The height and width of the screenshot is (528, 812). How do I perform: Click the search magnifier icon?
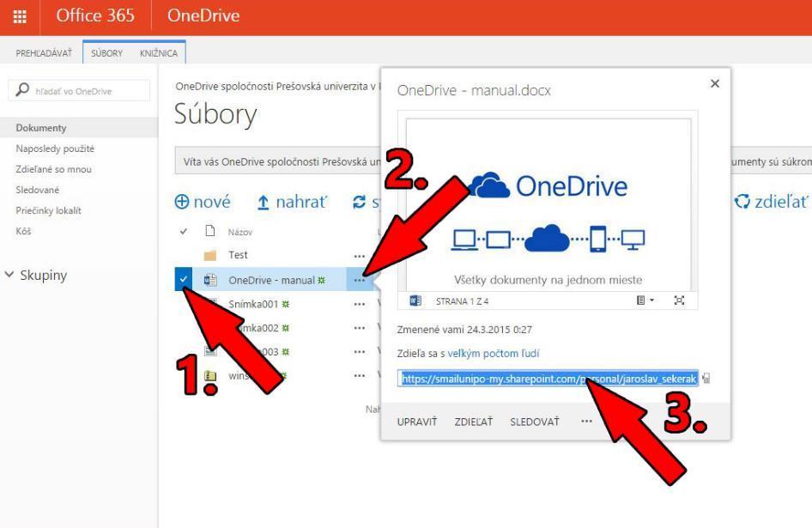pyautogui.click(x=22, y=90)
